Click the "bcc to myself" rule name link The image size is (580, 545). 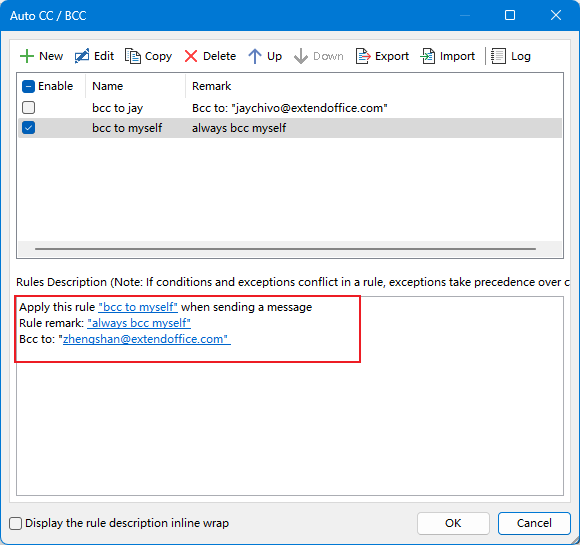(x=138, y=307)
